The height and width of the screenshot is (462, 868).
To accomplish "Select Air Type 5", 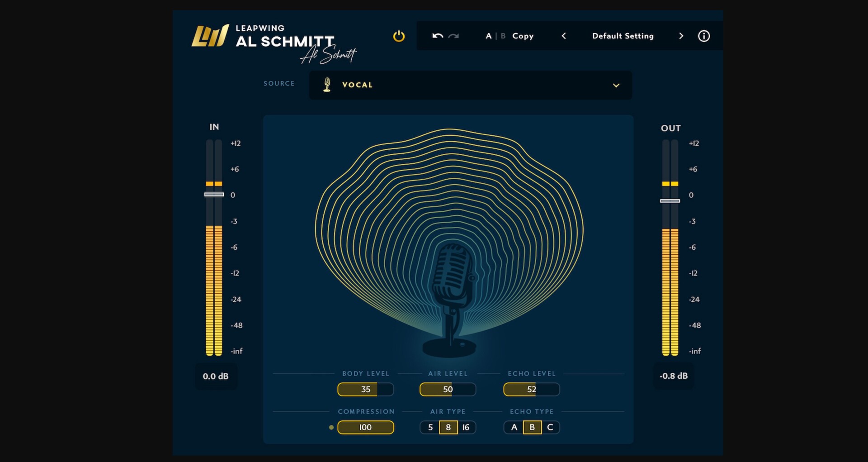I will point(430,427).
